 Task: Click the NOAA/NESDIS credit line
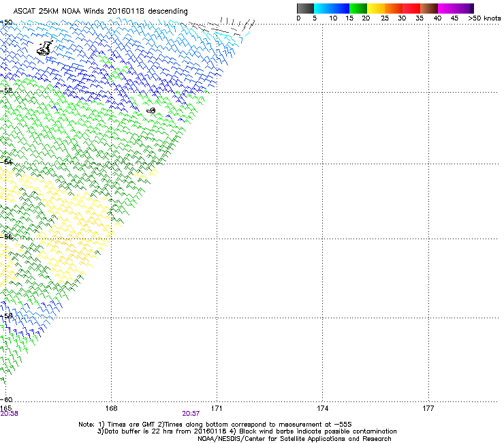pyautogui.click(x=294, y=439)
